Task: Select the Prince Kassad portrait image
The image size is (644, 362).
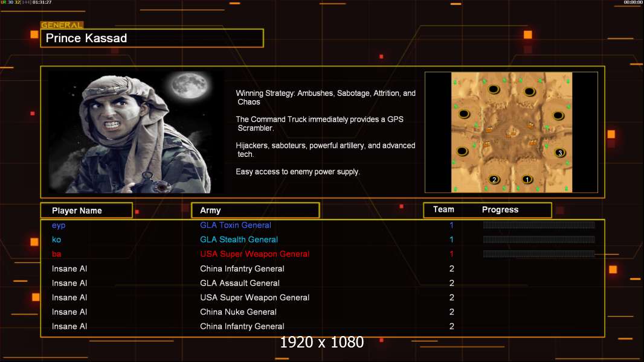Action: pos(137,132)
